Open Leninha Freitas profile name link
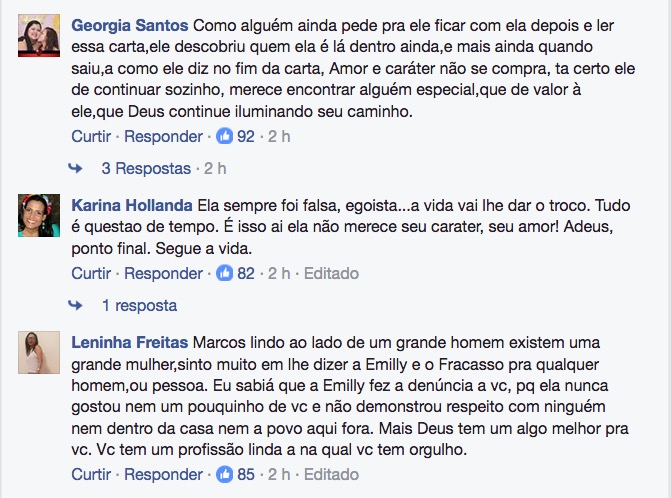Image resolution: width=671 pixels, height=498 pixels. click(129, 342)
